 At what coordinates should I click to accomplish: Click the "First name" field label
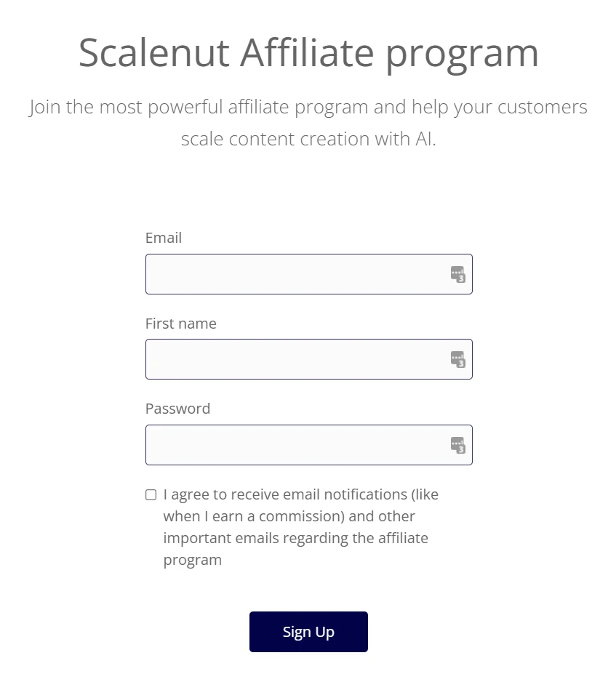(x=181, y=324)
